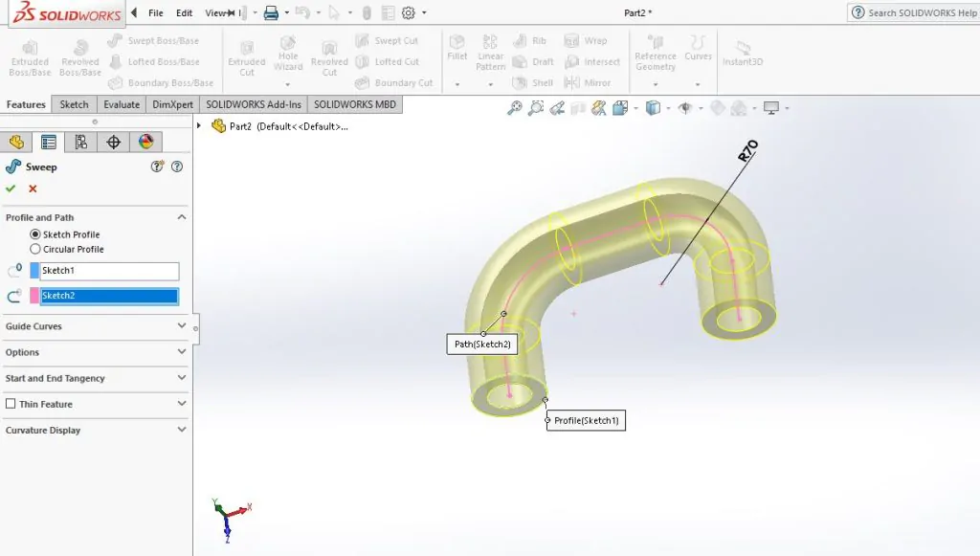
Task: Open the DisplayManager color ball tab
Action: (x=146, y=142)
